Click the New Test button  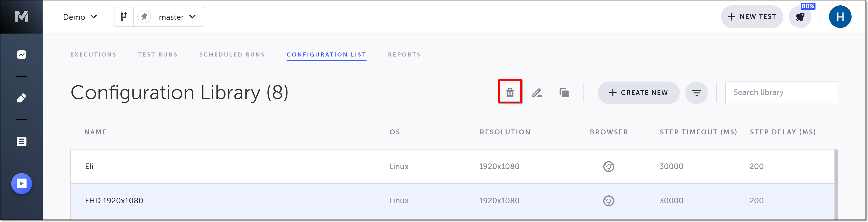point(751,17)
